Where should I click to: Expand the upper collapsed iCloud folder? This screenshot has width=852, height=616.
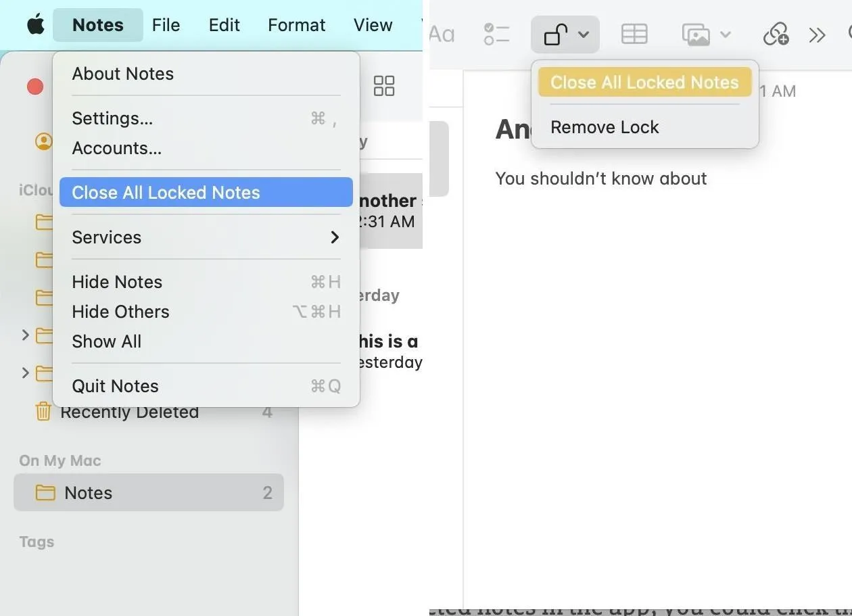tap(25, 335)
